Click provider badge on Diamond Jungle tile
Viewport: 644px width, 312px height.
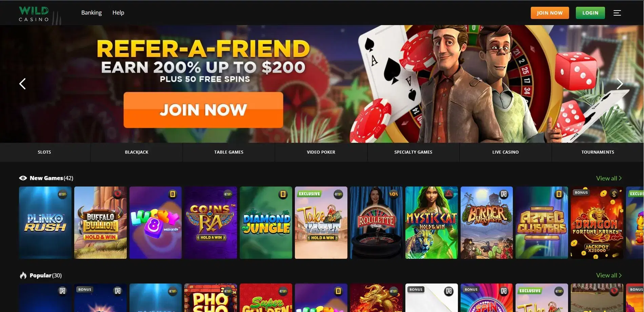pyautogui.click(x=283, y=194)
